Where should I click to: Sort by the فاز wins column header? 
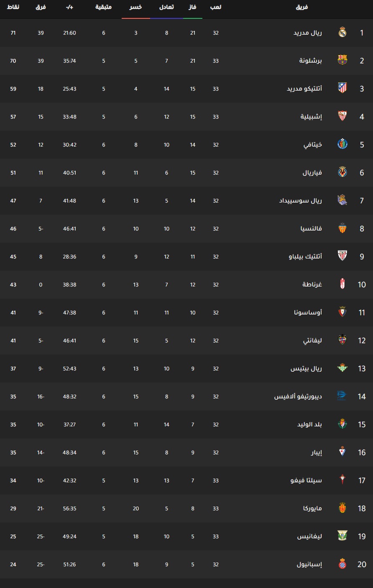click(193, 8)
